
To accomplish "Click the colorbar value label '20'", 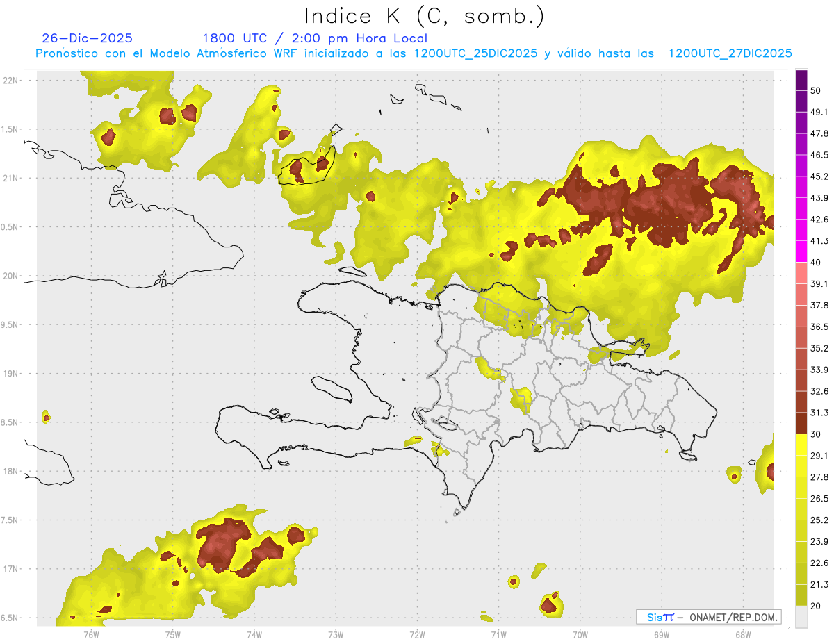I will pyautogui.click(x=815, y=606).
